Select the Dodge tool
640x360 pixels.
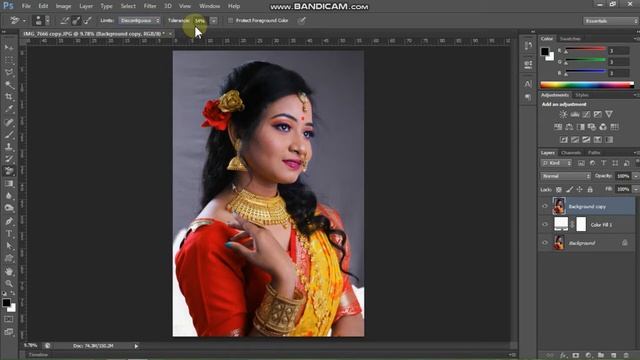(9, 208)
